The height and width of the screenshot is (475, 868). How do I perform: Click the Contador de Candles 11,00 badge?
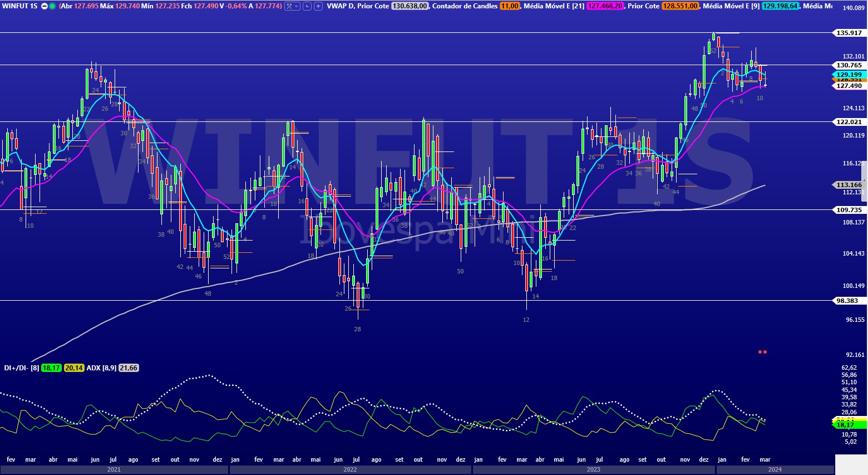[x=510, y=6]
